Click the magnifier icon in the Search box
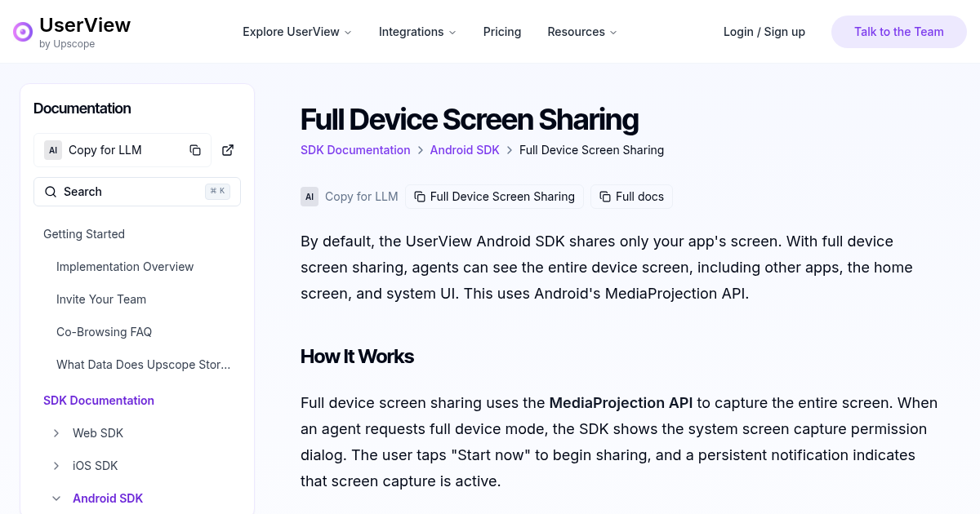Screen dimensions: 980x514 (51, 192)
